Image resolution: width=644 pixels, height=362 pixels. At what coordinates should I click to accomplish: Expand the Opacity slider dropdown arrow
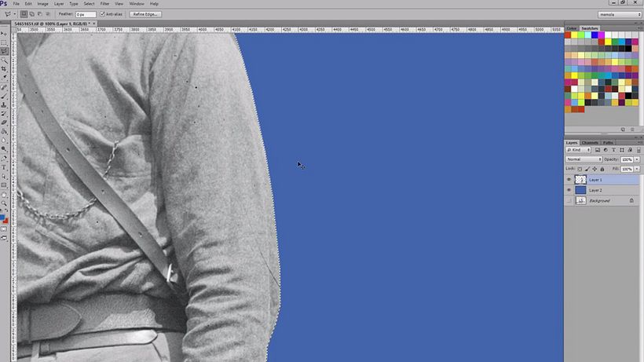point(636,159)
